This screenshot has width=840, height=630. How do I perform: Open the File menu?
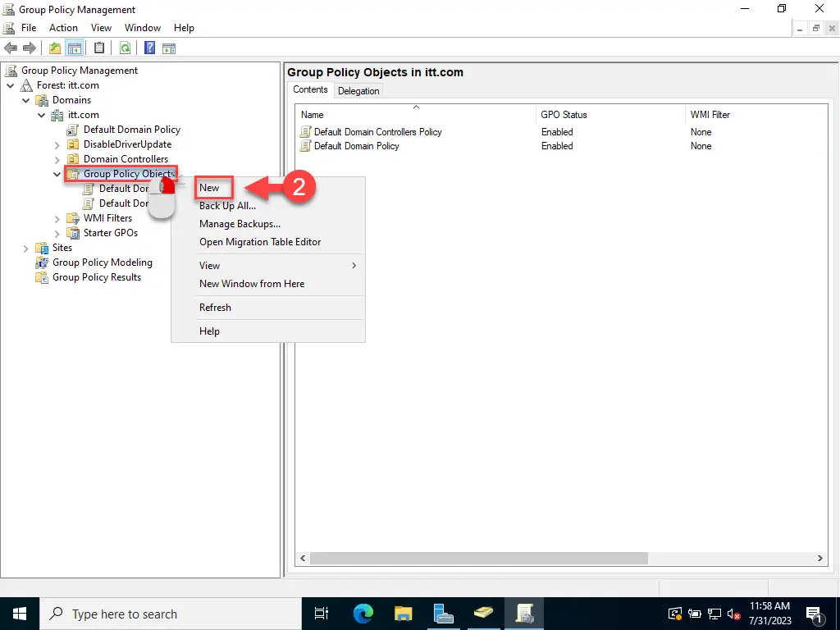[29, 28]
